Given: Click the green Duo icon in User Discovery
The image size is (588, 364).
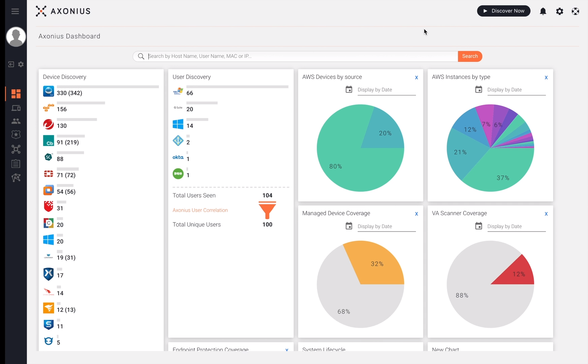Looking at the screenshot, I should click(x=178, y=174).
